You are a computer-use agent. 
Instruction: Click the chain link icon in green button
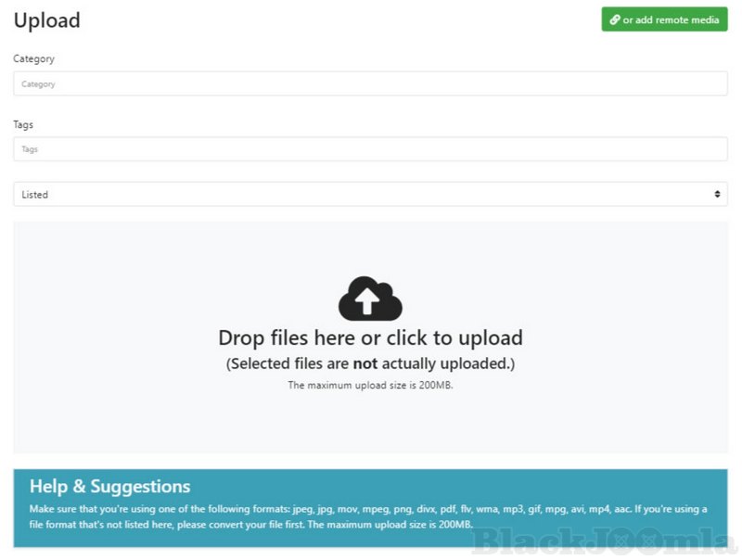click(614, 19)
